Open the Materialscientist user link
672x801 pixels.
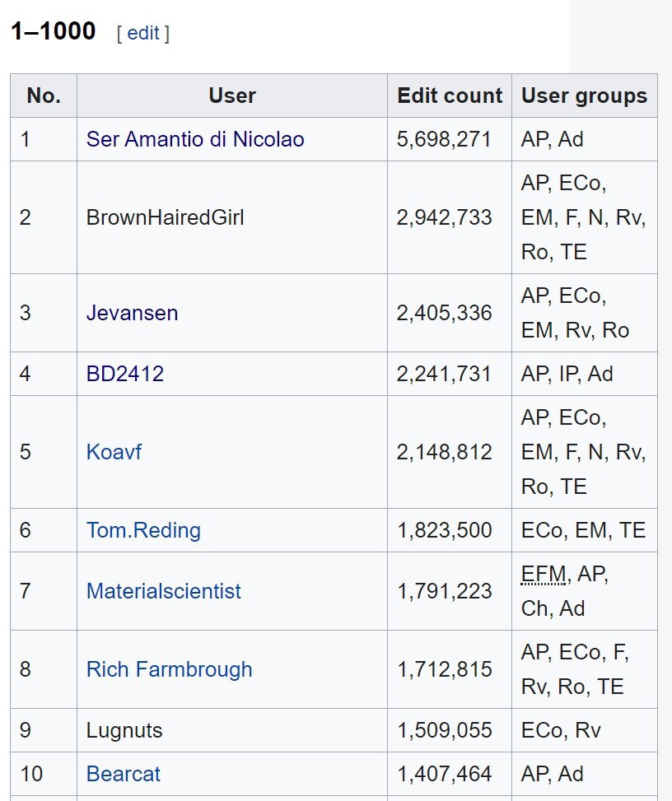tap(163, 591)
